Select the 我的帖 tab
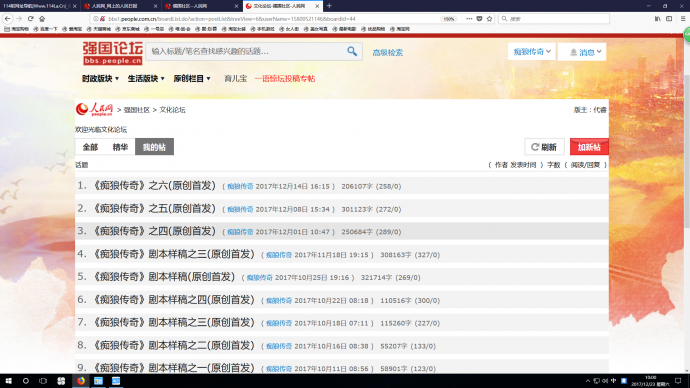This screenshot has height=388, width=690. (154, 147)
